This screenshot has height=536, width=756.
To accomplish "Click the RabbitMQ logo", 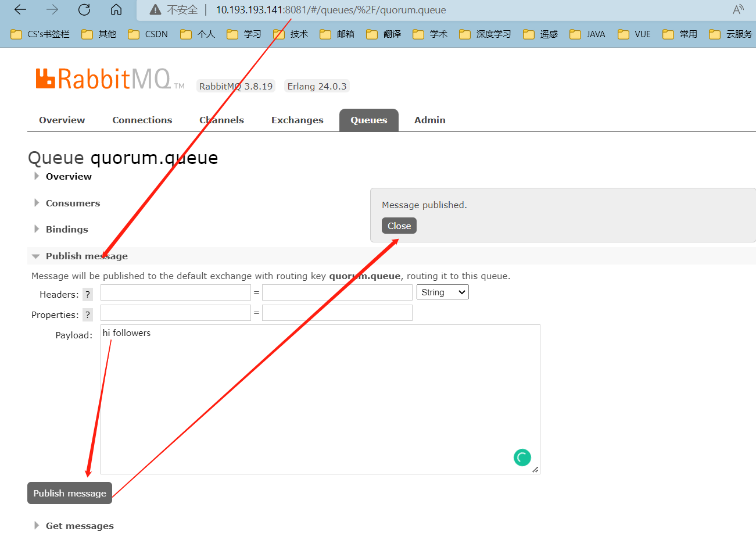I will coord(110,80).
